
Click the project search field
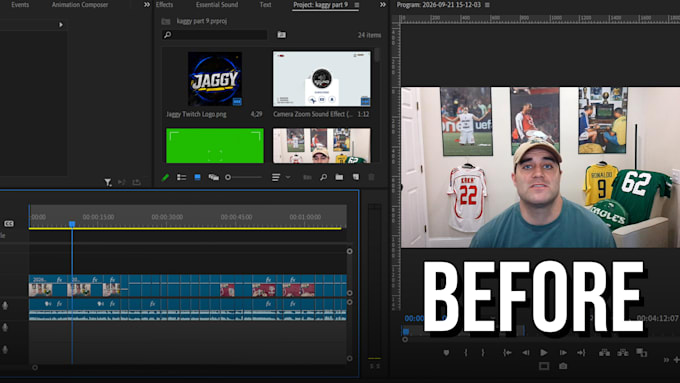pyautogui.click(x=215, y=35)
